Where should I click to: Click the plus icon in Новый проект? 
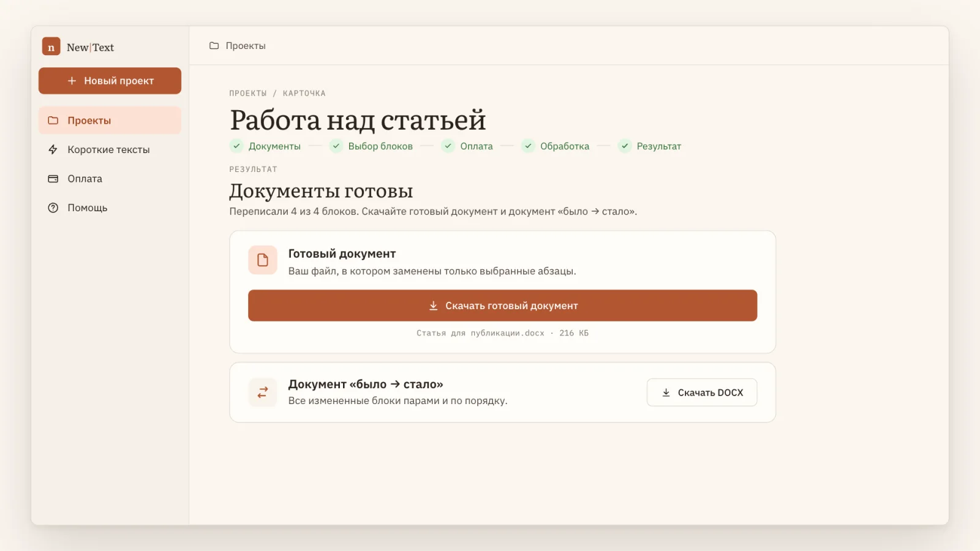pos(72,81)
